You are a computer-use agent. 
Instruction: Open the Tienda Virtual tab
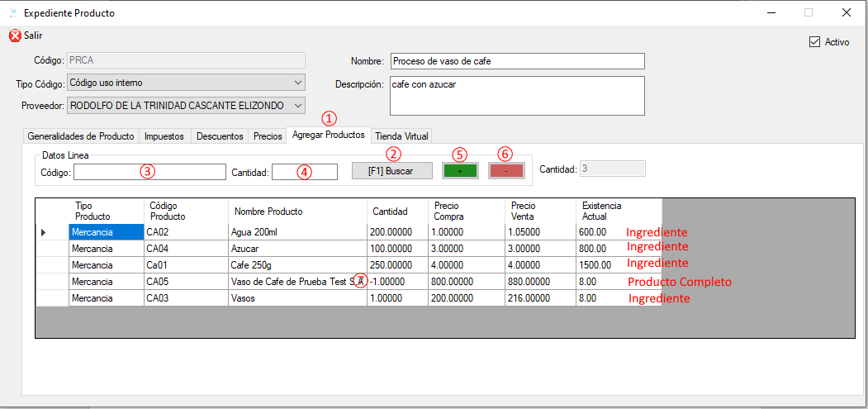point(401,136)
